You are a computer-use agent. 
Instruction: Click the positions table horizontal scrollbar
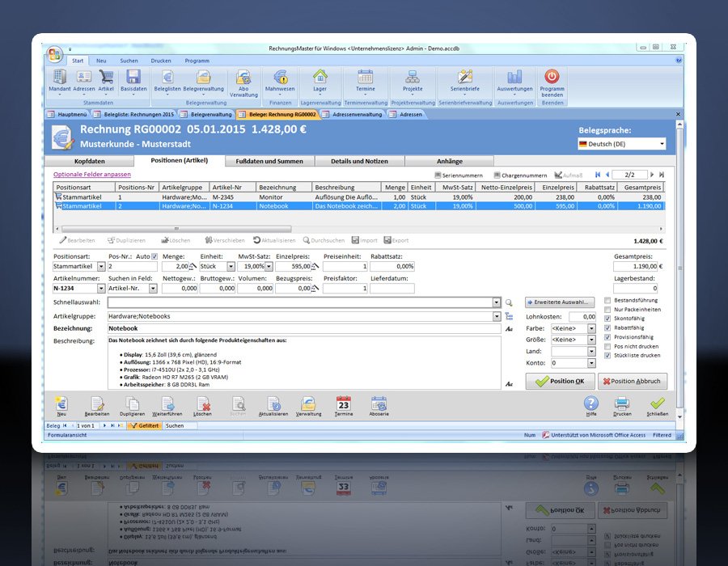(x=176, y=229)
